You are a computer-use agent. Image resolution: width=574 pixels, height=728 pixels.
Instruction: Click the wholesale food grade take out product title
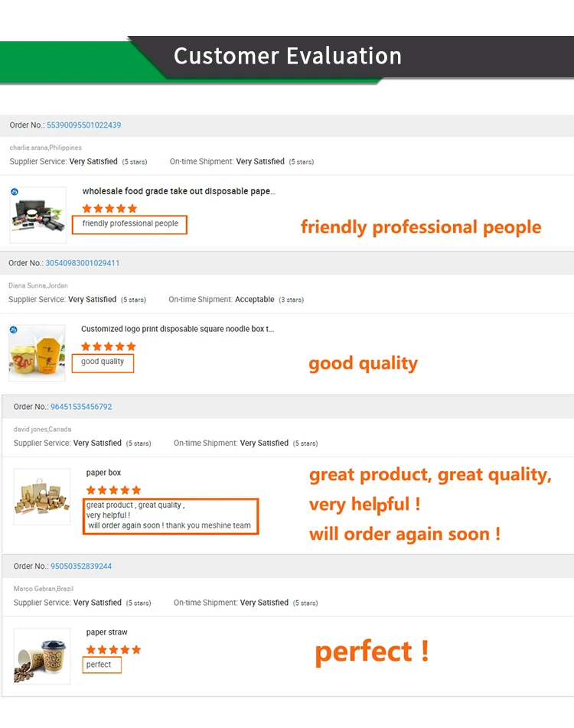179,191
